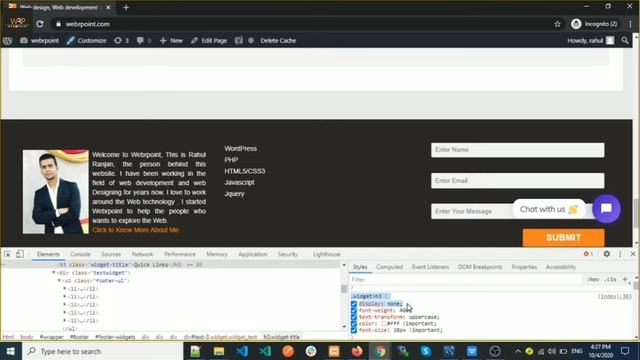Click the red error count indicator
Viewport: 640px width, 360px height.
[588, 254]
